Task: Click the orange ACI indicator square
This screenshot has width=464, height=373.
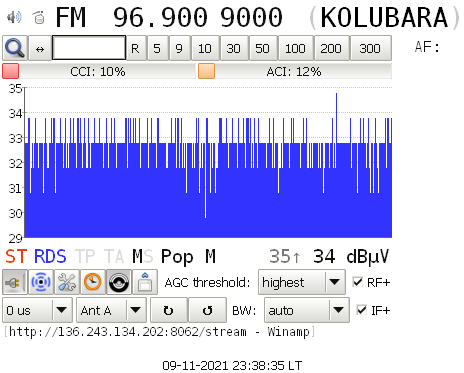Action: pos(206,71)
